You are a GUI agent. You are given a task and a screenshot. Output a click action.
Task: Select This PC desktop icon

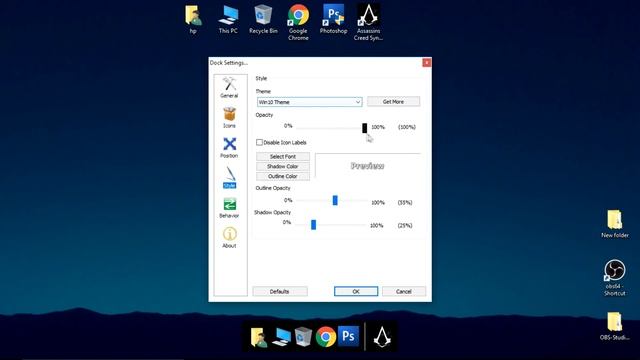228,19
